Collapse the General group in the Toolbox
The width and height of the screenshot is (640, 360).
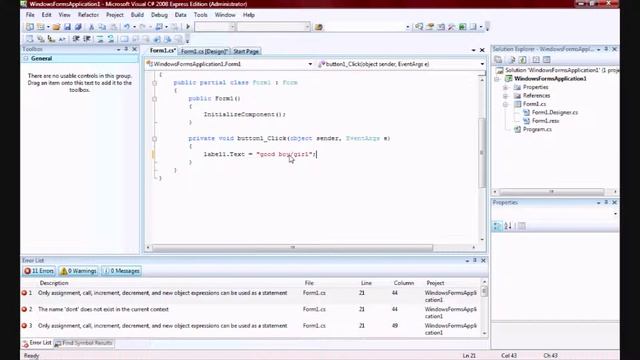(26, 58)
